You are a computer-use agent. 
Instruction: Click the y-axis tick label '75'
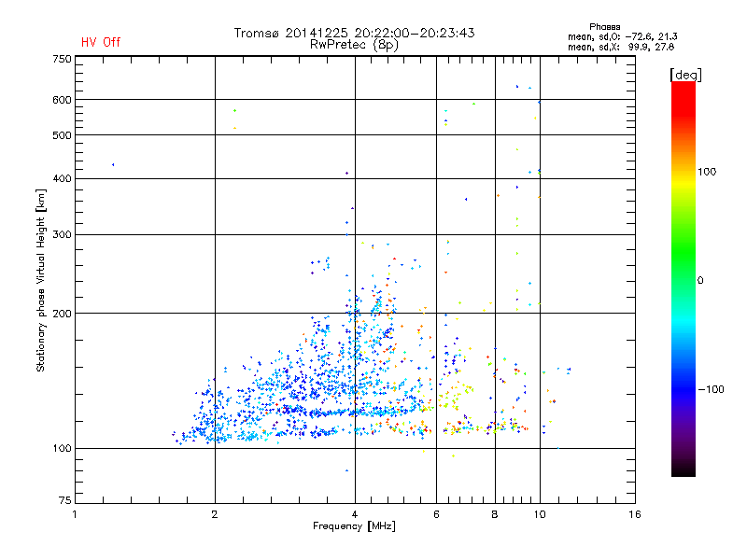(x=65, y=500)
